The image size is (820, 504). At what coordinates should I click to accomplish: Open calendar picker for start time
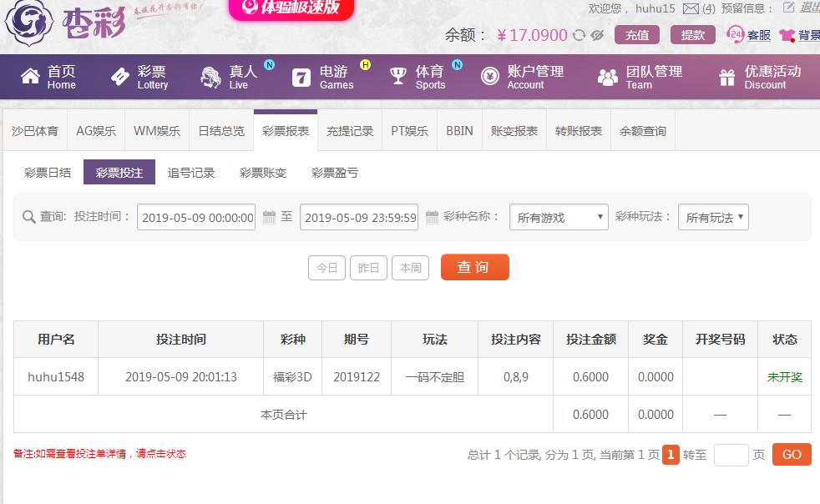click(x=269, y=217)
